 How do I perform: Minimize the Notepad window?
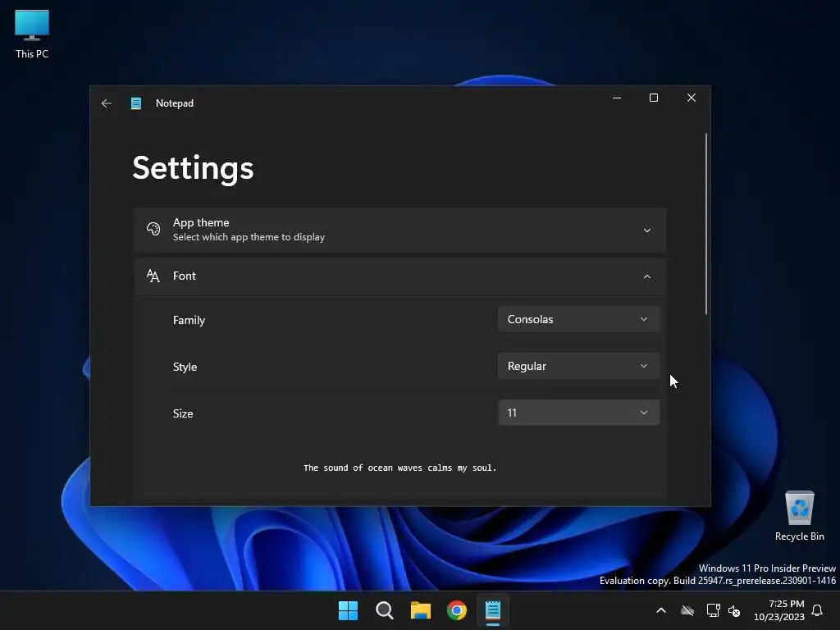pyautogui.click(x=617, y=98)
